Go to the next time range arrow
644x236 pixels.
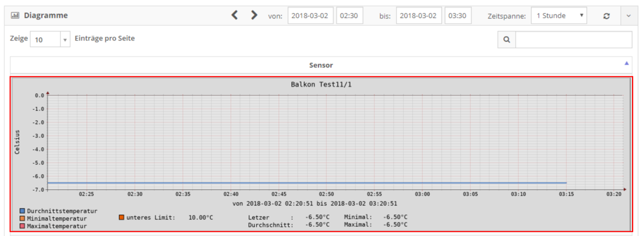click(x=254, y=16)
